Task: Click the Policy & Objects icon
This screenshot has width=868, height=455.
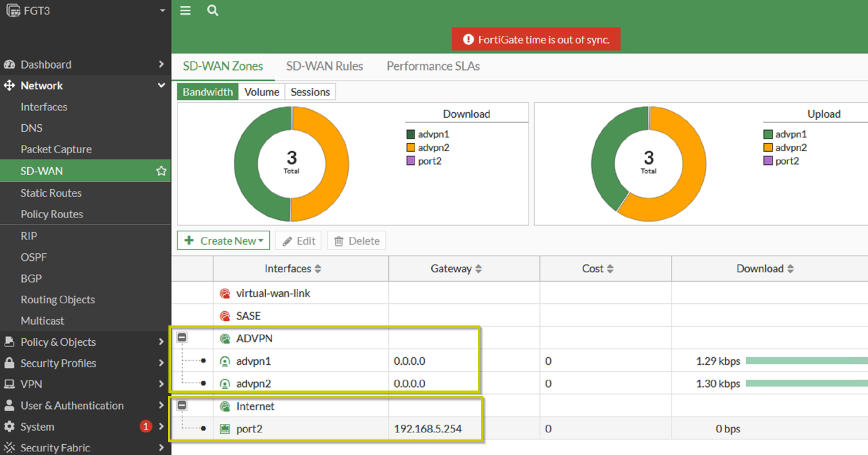Action: (10, 342)
